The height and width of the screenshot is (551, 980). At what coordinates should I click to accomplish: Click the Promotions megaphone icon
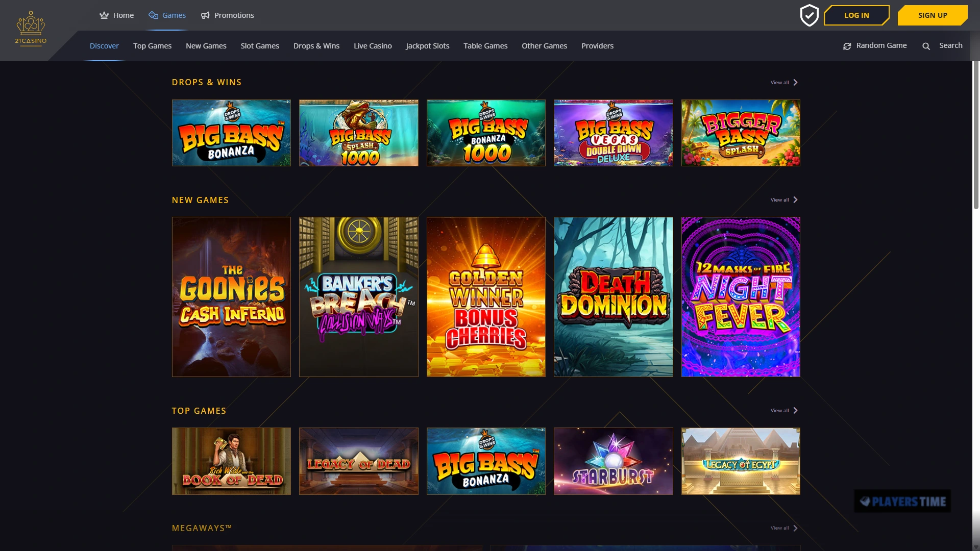(x=205, y=15)
